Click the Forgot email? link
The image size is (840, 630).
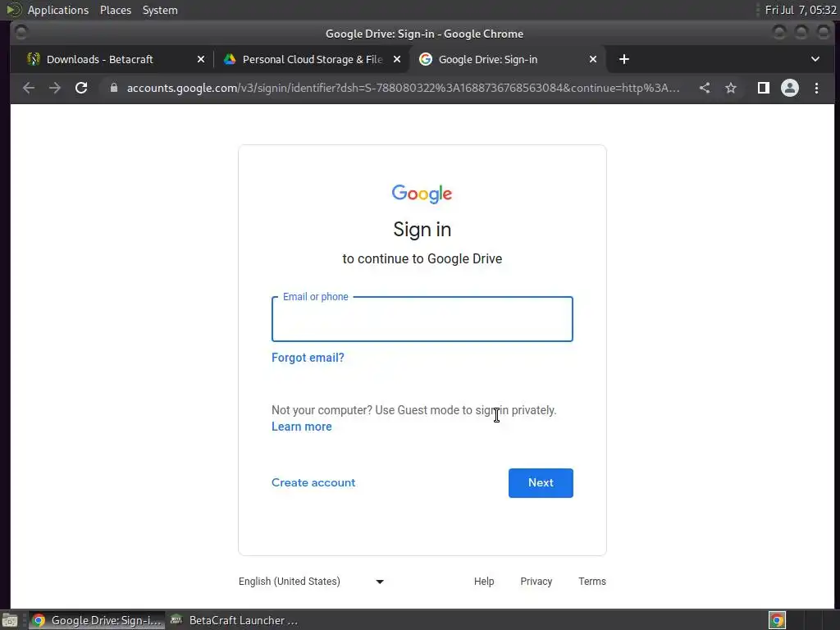[308, 358]
